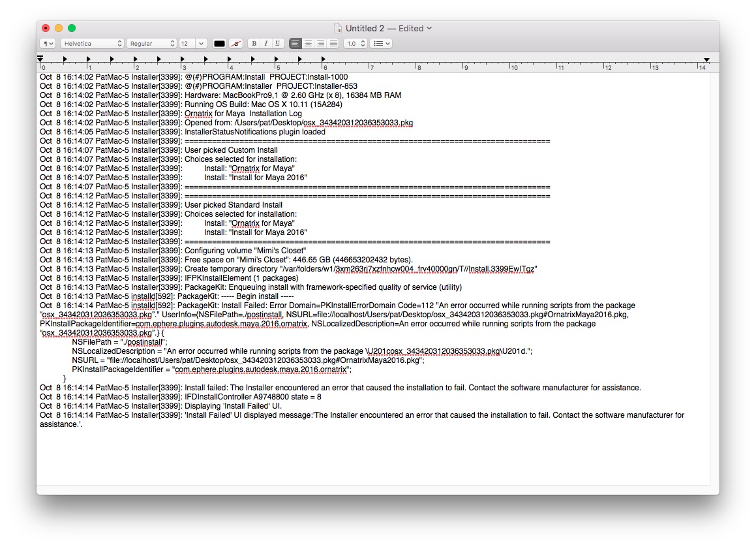Toggle underline formatting
This screenshot has width=756, height=547.
pos(277,44)
